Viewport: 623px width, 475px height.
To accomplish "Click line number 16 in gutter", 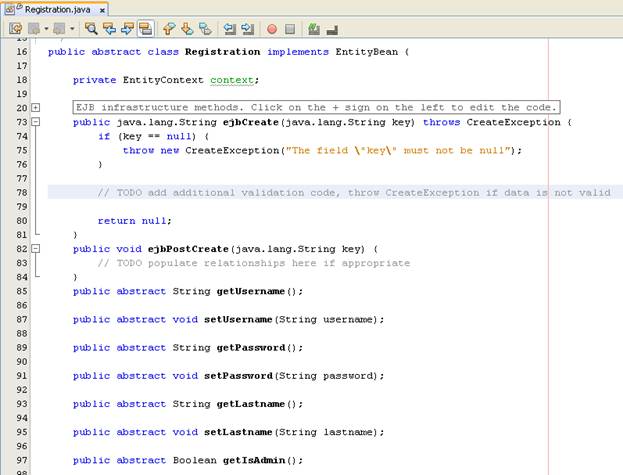I will (22, 52).
